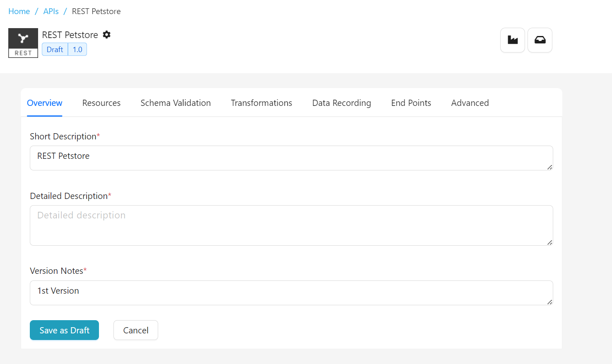Focus the Version Notes field
The width and height of the screenshot is (612, 364).
(291, 293)
